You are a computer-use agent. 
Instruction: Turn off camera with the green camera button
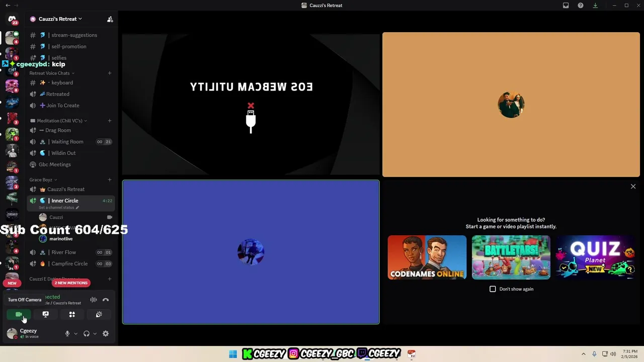19,315
